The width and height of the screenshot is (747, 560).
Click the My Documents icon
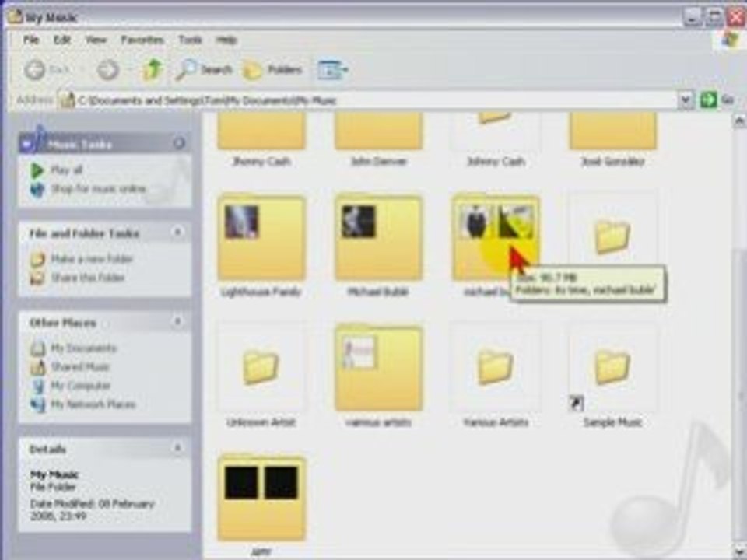click(37, 348)
